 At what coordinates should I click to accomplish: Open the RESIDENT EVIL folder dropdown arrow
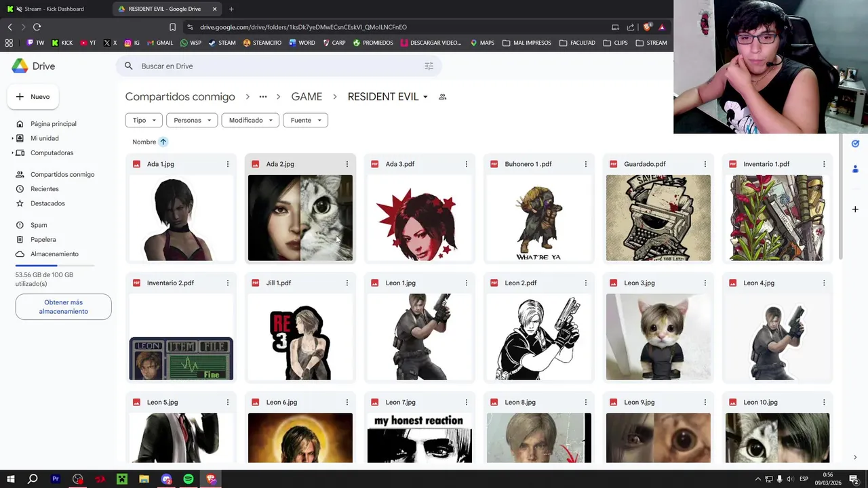coord(425,97)
